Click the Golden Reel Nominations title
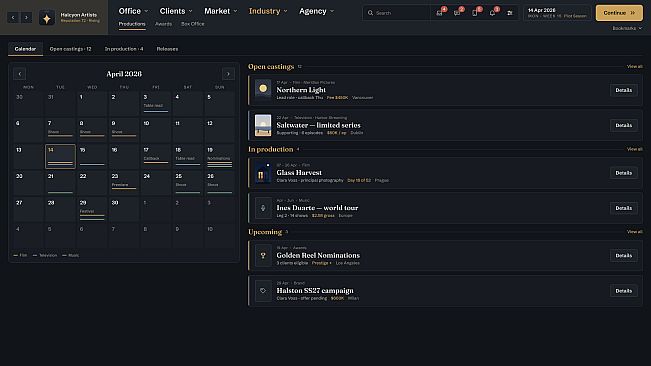651x366 pixels. pyautogui.click(x=318, y=256)
